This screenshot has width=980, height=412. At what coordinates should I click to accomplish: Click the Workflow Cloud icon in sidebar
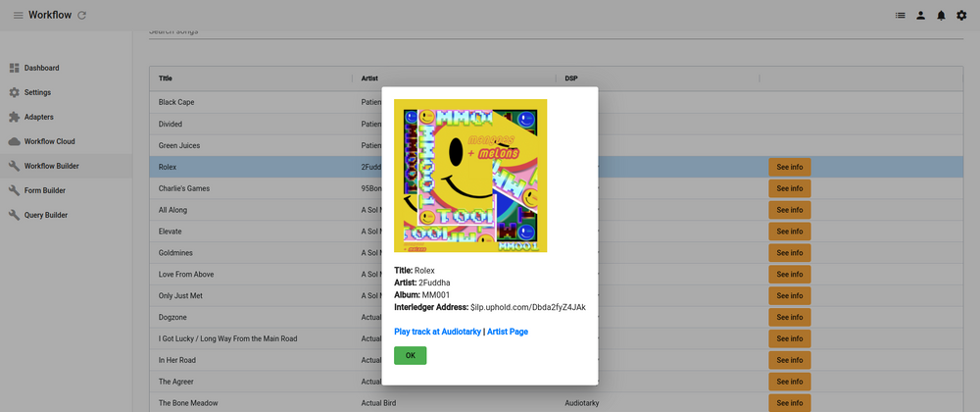click(15, 141)
